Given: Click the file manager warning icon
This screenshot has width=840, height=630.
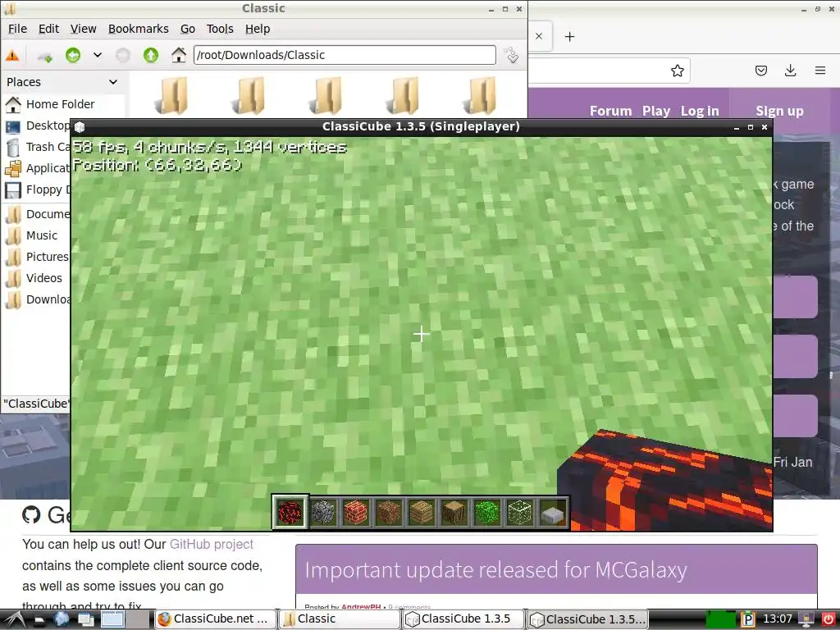Looking at the screenshot, I should point(12,55).
